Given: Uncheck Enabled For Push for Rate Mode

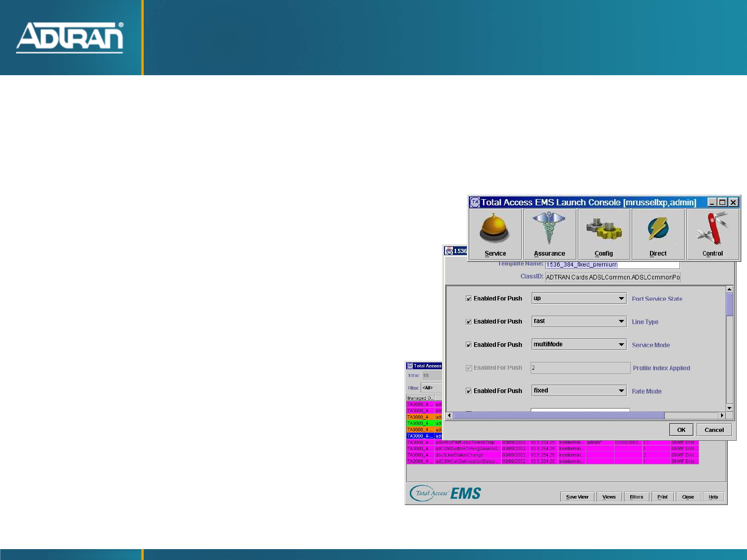Looking at the screenshot, I should (x=468, y=391).
